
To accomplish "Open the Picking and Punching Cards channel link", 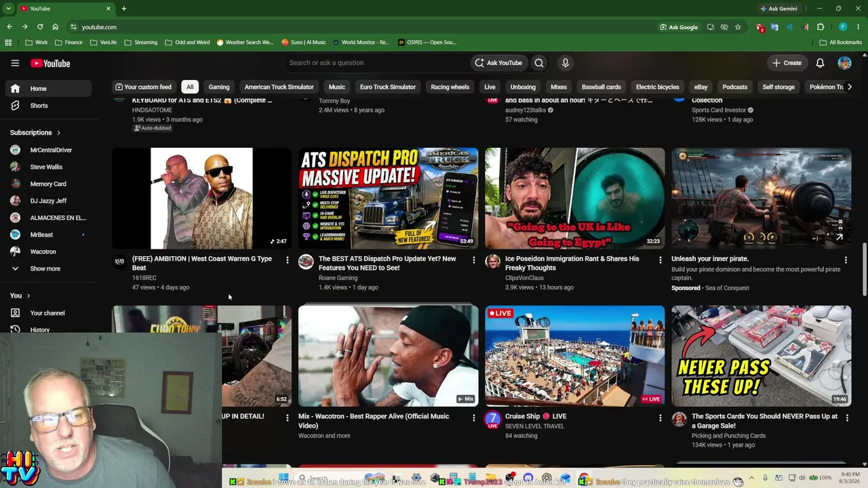I will pos(728,436).
